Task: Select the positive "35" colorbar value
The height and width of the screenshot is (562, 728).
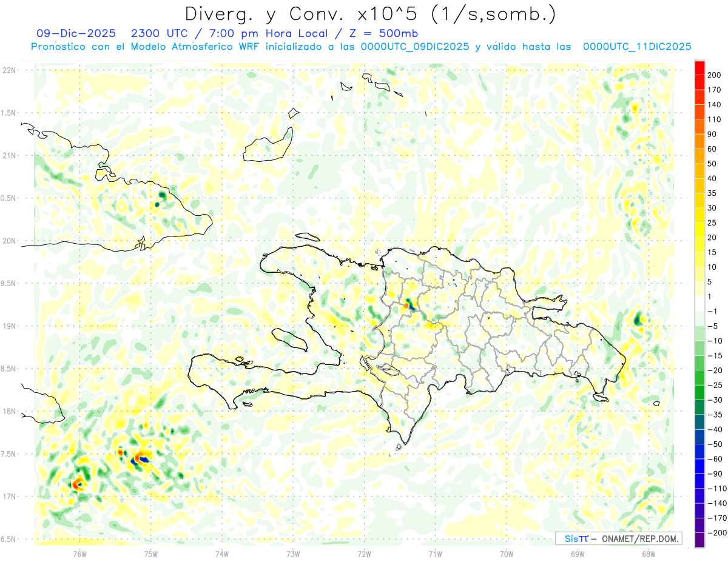Action: tap(713, 193)
